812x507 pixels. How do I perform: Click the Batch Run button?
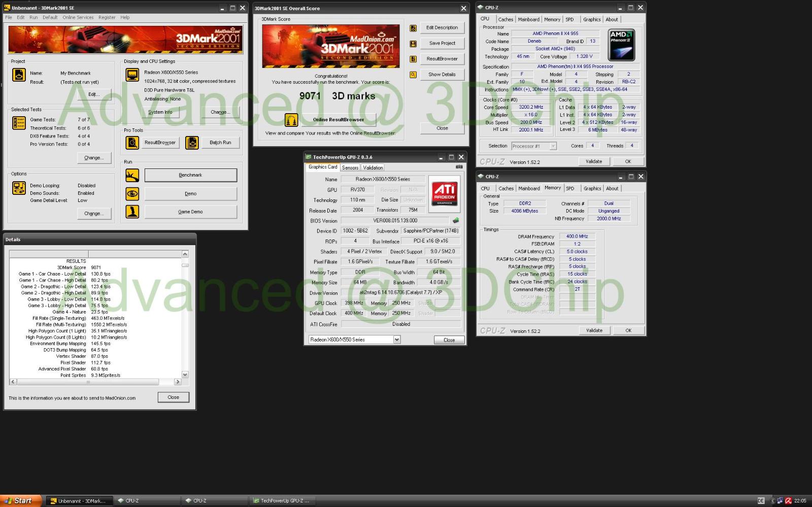[220, 143]
